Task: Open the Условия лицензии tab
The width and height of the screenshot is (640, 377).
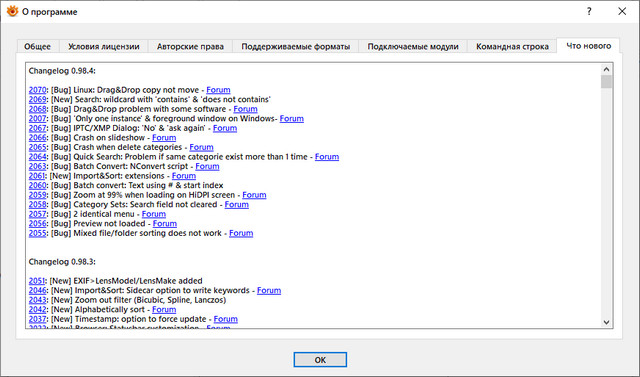Action: (104, 47)
